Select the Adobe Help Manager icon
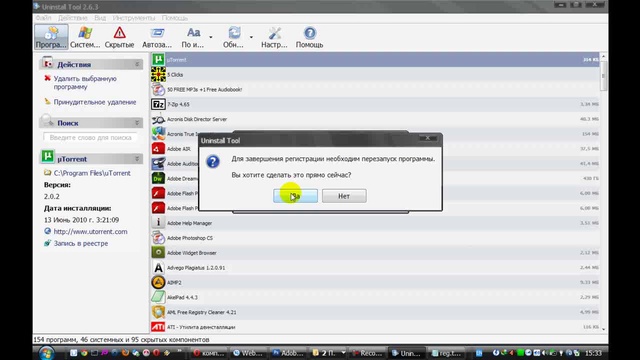 158,223
